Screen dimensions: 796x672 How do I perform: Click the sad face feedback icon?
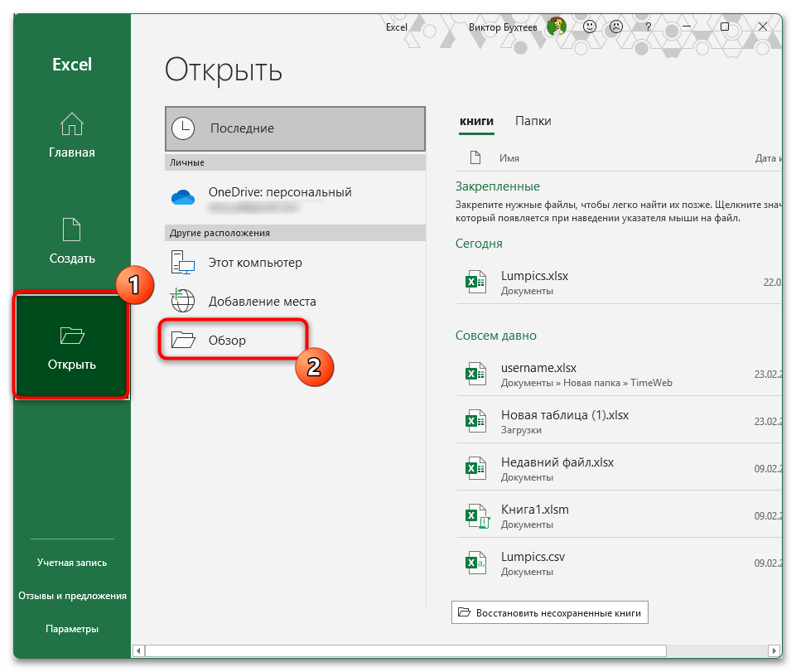point(616,27)
